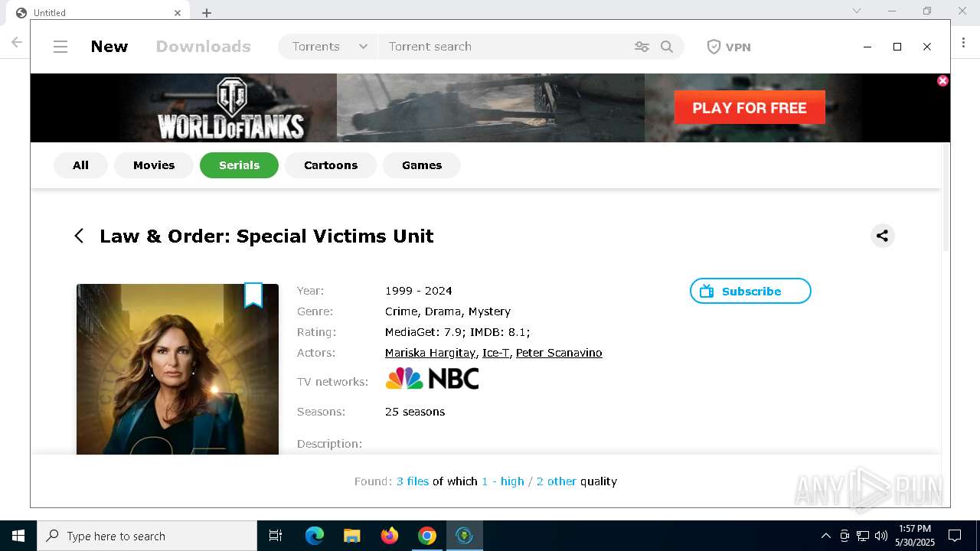Viewport: 980px width, 551px height.
Task: Open Task View on the taskbar
Action: click(276, 536)
